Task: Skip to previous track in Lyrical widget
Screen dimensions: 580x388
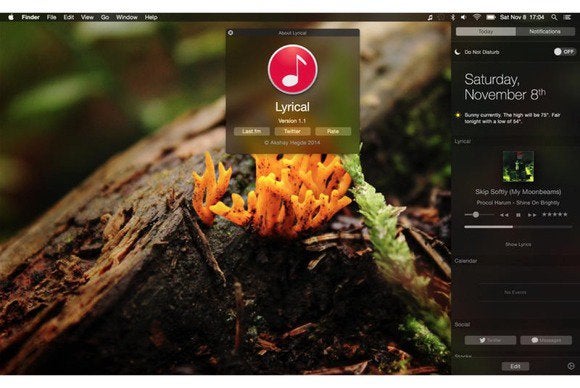Action: (504, 215)
